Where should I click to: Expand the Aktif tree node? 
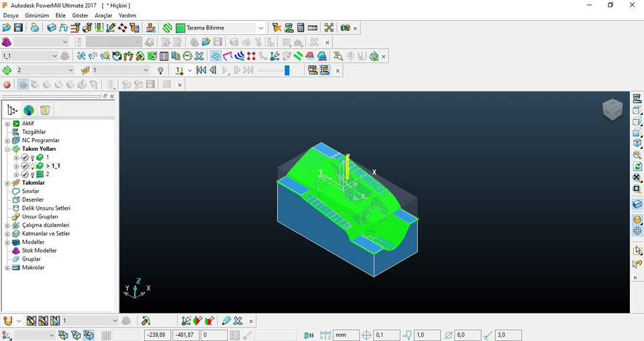pos(7,123)
